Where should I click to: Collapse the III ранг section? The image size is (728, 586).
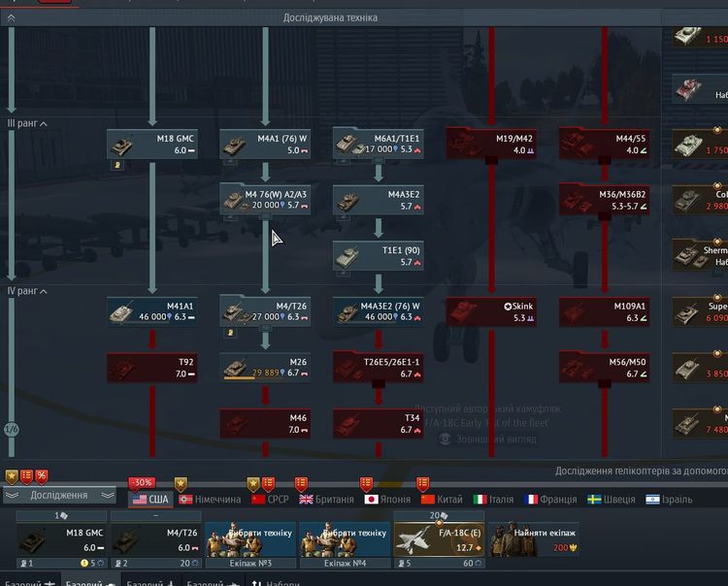(27, 124)
